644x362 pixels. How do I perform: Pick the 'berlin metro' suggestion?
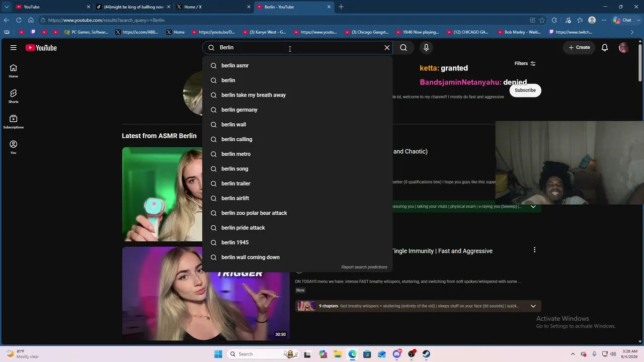(297, 154)
